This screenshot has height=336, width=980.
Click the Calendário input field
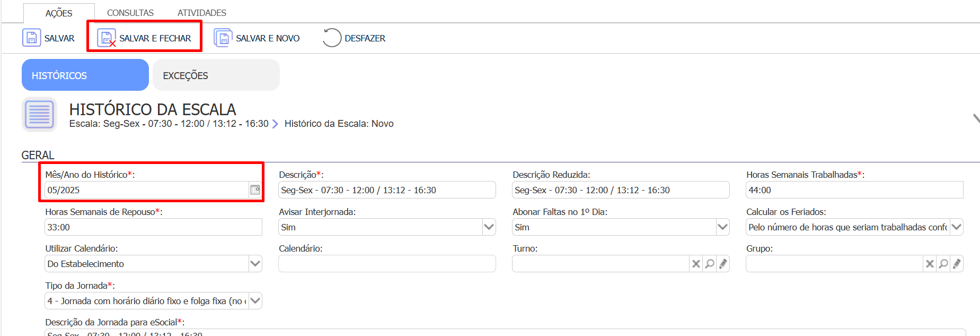(x=387, y=264)
